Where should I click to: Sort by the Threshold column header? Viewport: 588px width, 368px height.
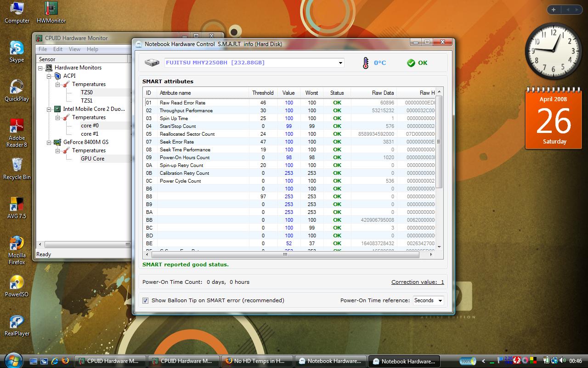click(263, 93)
